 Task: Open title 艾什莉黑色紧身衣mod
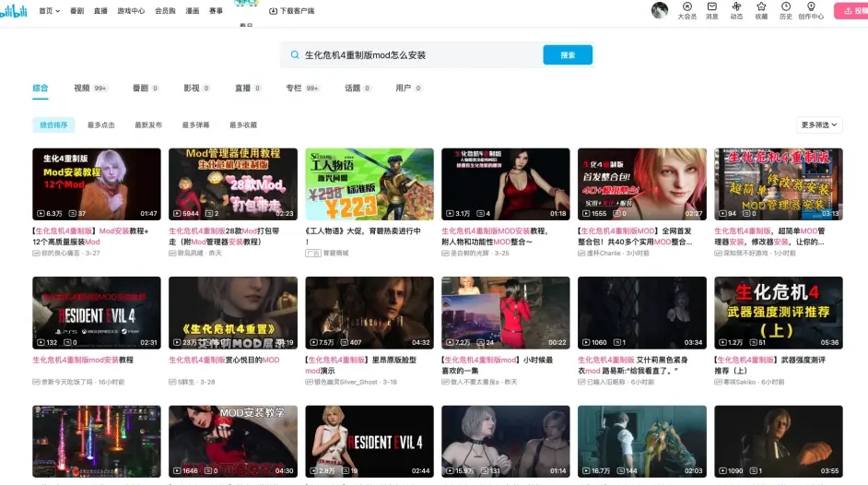pyautogui.click(x=633, y=365)
